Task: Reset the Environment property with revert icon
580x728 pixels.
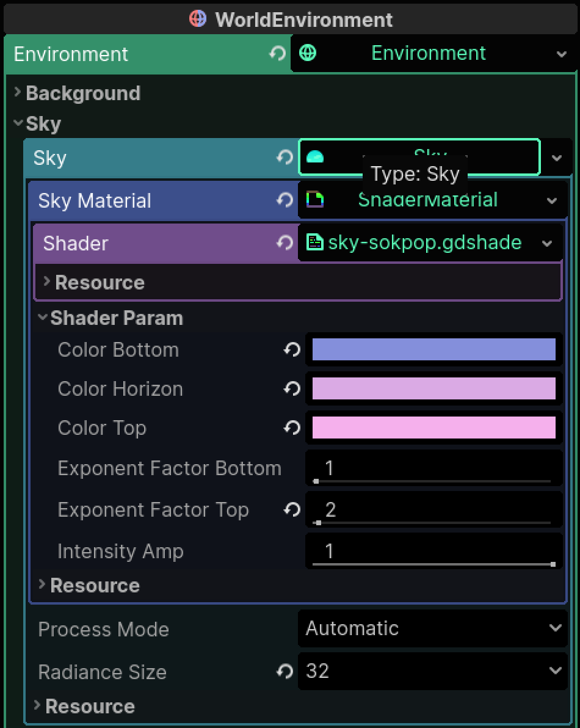Action: point(277,54)
